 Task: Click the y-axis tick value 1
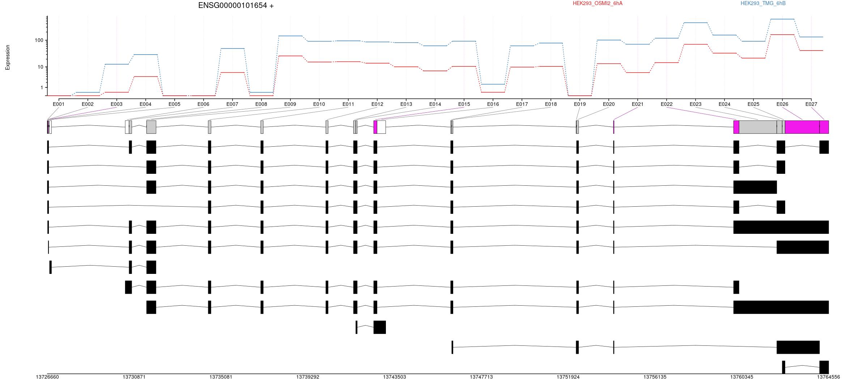tap(42, 87)
